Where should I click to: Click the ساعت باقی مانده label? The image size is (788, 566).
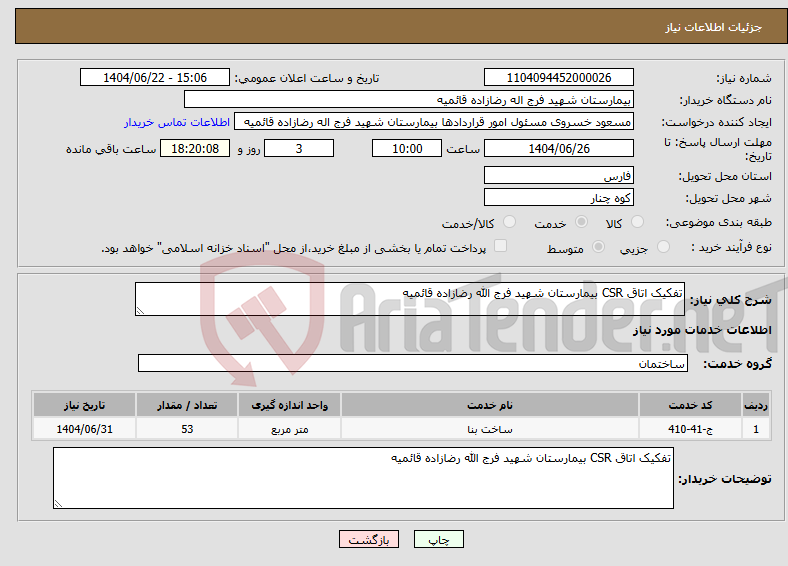pos(111,149)
